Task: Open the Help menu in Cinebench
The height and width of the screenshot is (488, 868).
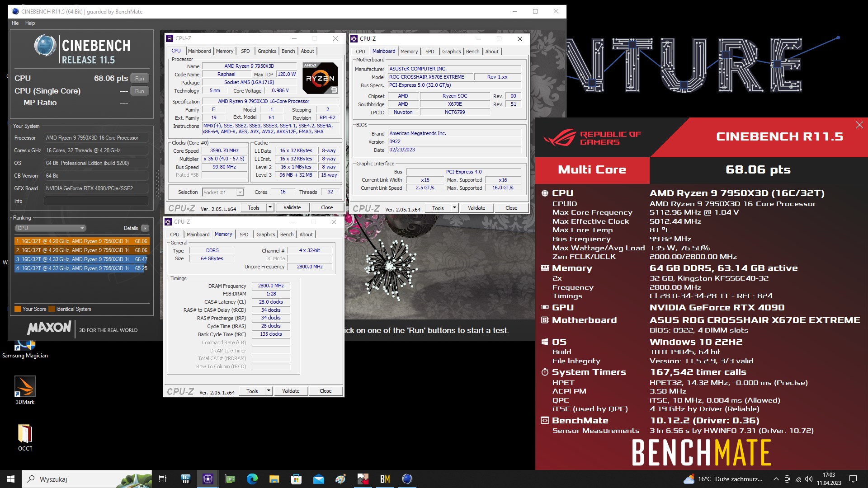Action: point(30,23)
